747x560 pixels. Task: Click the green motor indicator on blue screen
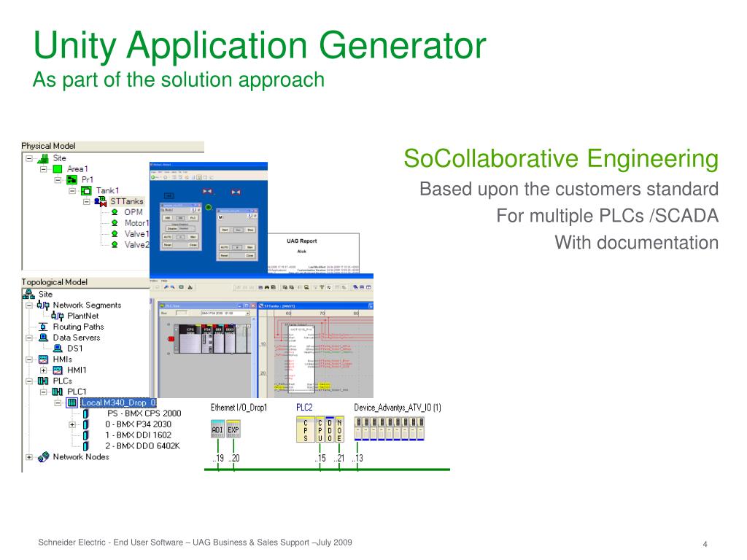pos(208,207)
